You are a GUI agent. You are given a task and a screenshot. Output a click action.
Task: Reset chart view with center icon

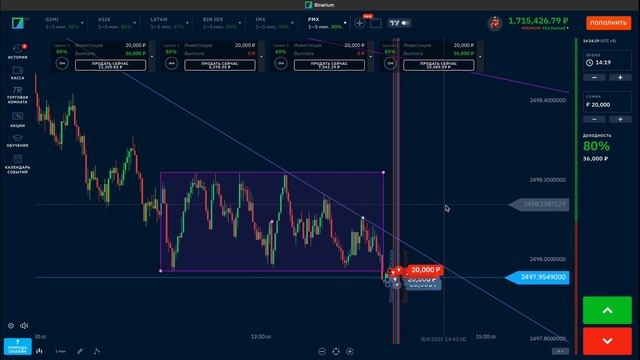(x=336, y=351)
